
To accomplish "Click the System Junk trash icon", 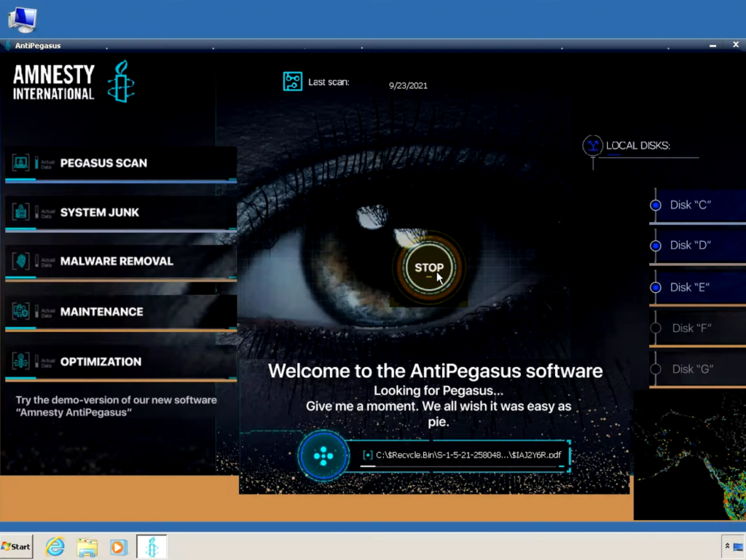I will 21,213.
